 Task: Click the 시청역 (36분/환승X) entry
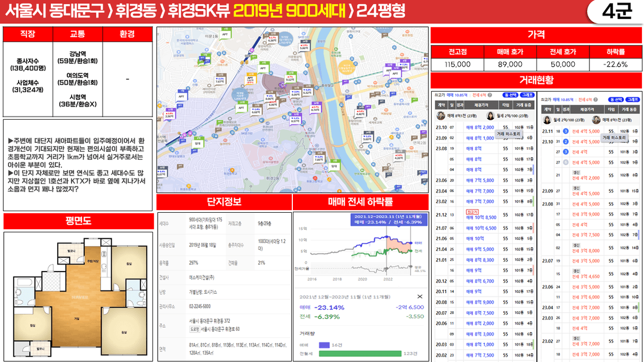[78, 100]
